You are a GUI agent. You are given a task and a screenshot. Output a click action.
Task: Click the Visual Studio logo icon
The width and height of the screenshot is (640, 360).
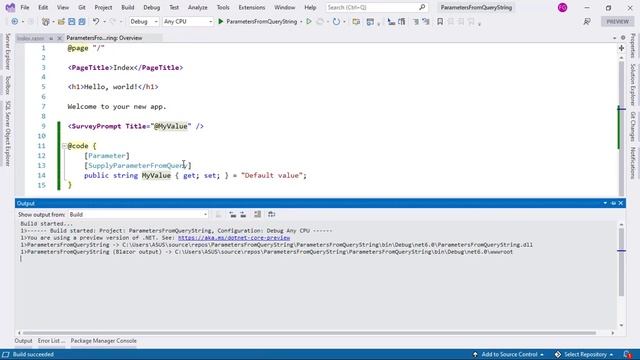tap(10, 7)
